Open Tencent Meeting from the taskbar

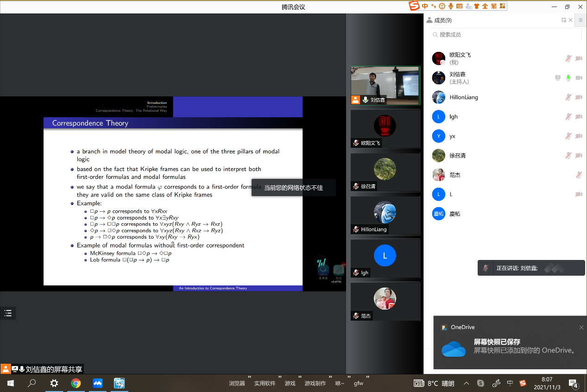(97, 383)
